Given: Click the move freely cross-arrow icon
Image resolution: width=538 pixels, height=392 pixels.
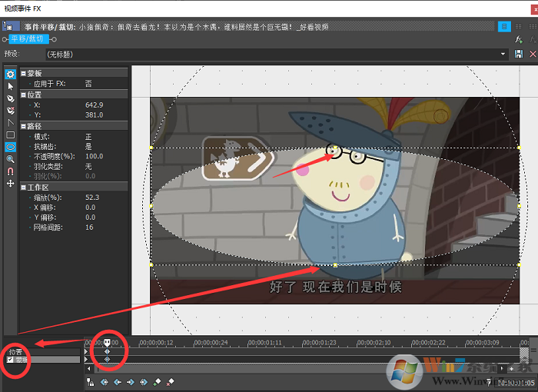Looking at the screenshot, I should pos(11,183).
